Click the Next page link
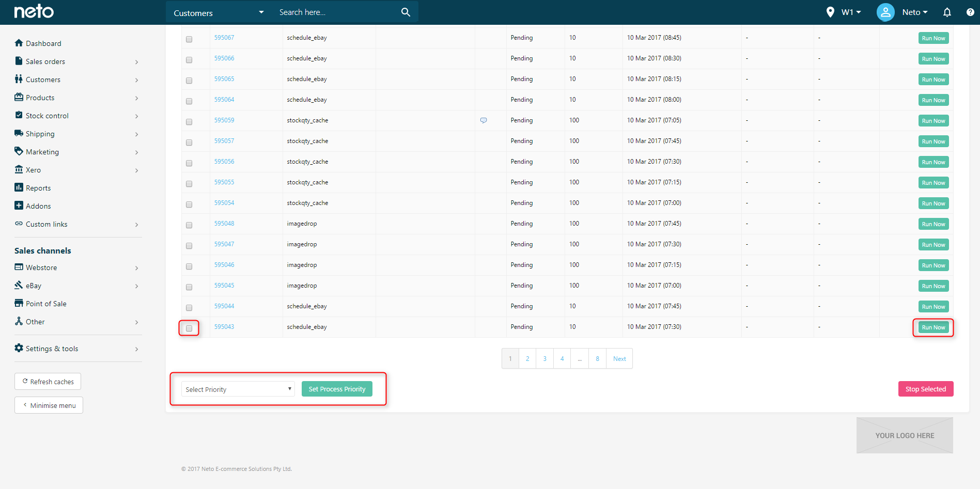The width and height of the screenshot is (980, 489). [619, 358]
